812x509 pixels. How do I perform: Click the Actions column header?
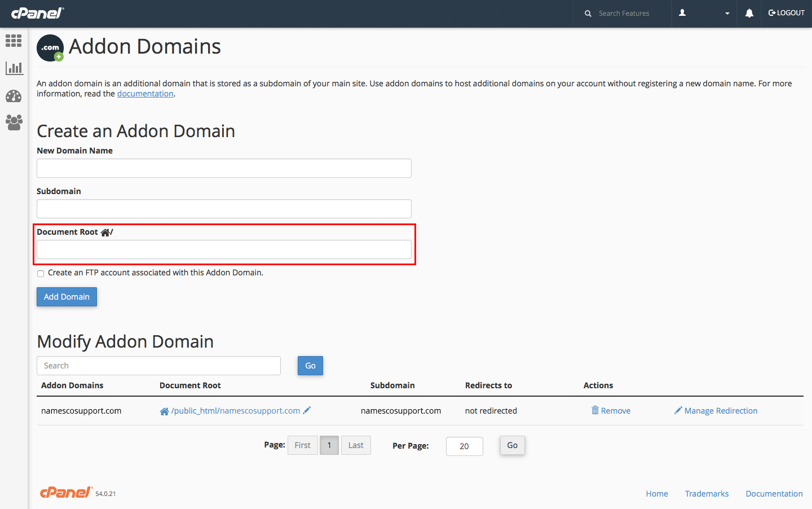[x=598, y=385]
